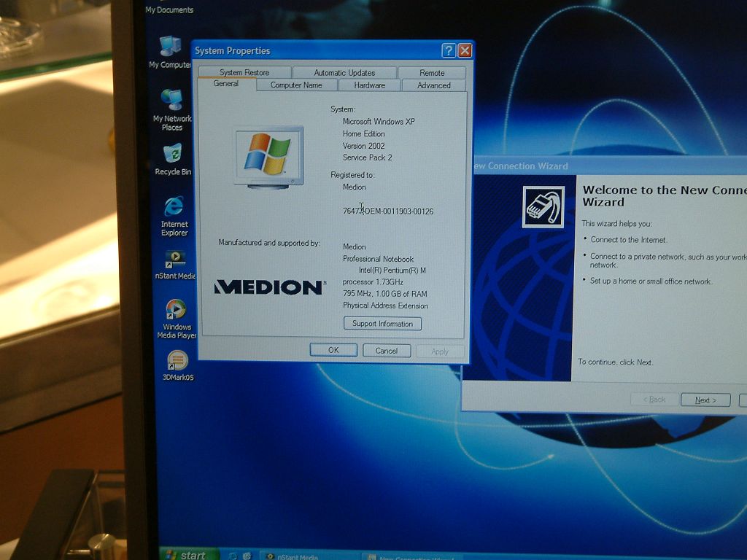The height and width of the screenshot is (560, 747).
Task: Click the 'Microsoft Windows XP' text
Action: tap(379, 122)
